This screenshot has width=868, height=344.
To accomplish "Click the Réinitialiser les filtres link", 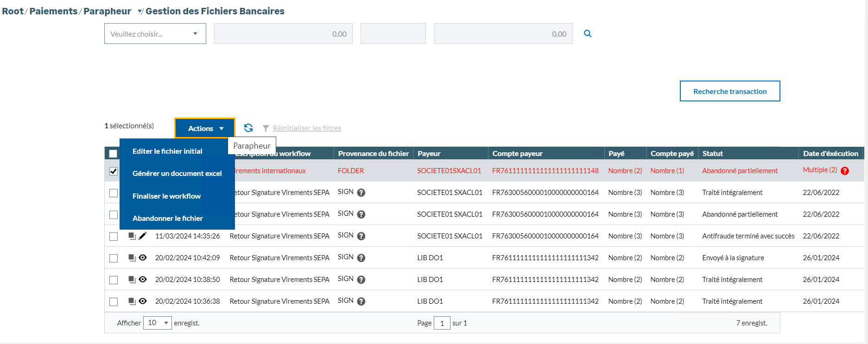I will (307, 128).
